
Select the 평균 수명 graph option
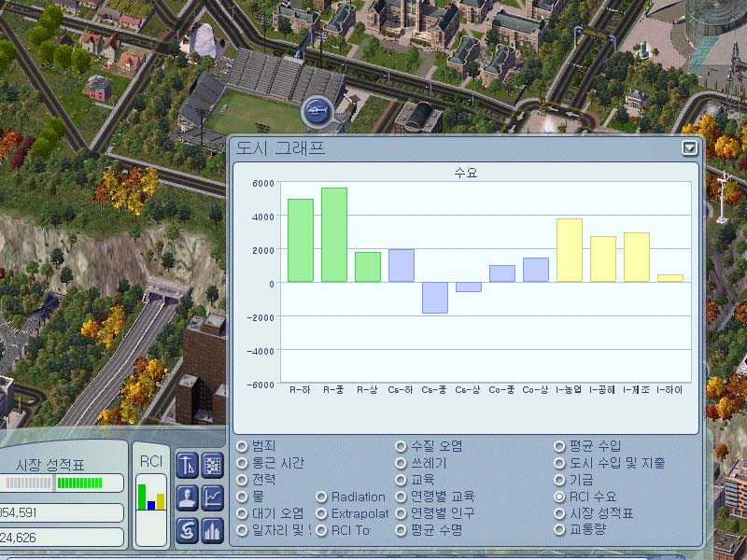(x=401, y=530)
